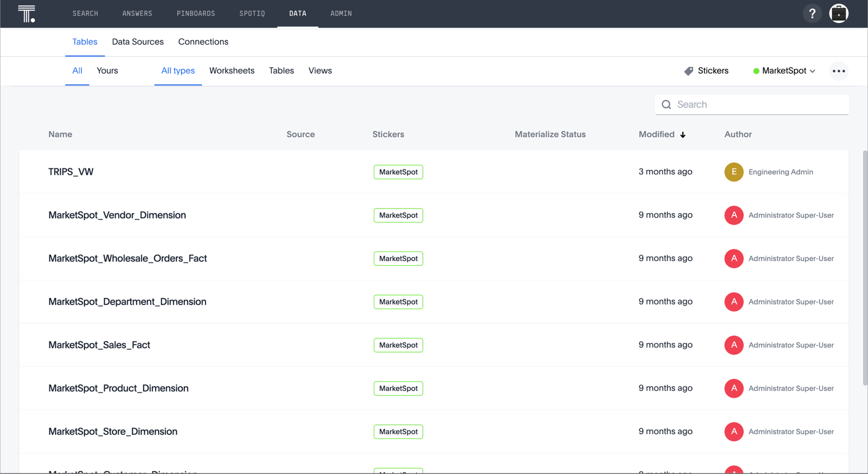Viewport: 868px width, 474px height.
Task: Click MarketSpot sticker on Vendor_Dimension row
Action: click(398, 215)
